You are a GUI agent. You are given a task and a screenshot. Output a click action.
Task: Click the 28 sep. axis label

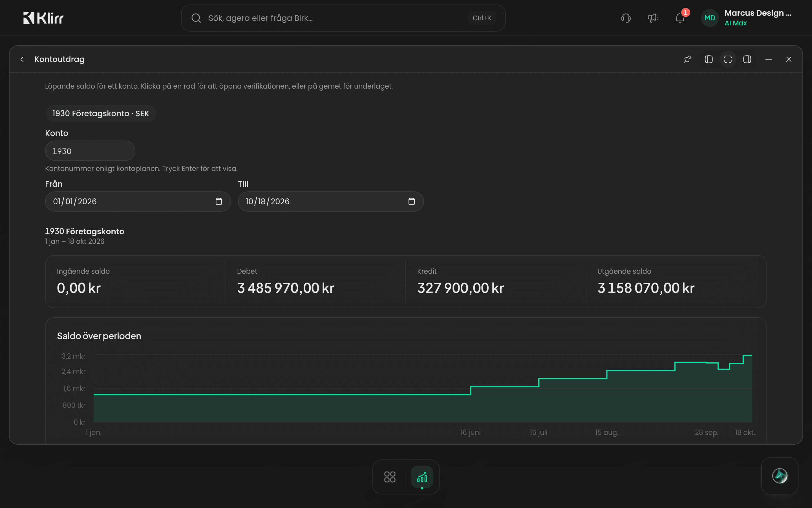point(706,432)
